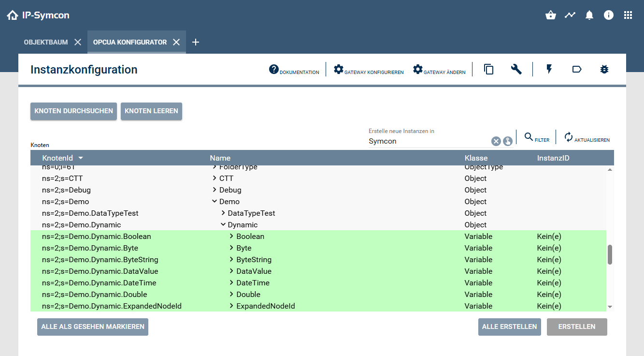Open notifications with the bell icon
This screenshot has height=356, width=644.
click(x=589, y=15)
